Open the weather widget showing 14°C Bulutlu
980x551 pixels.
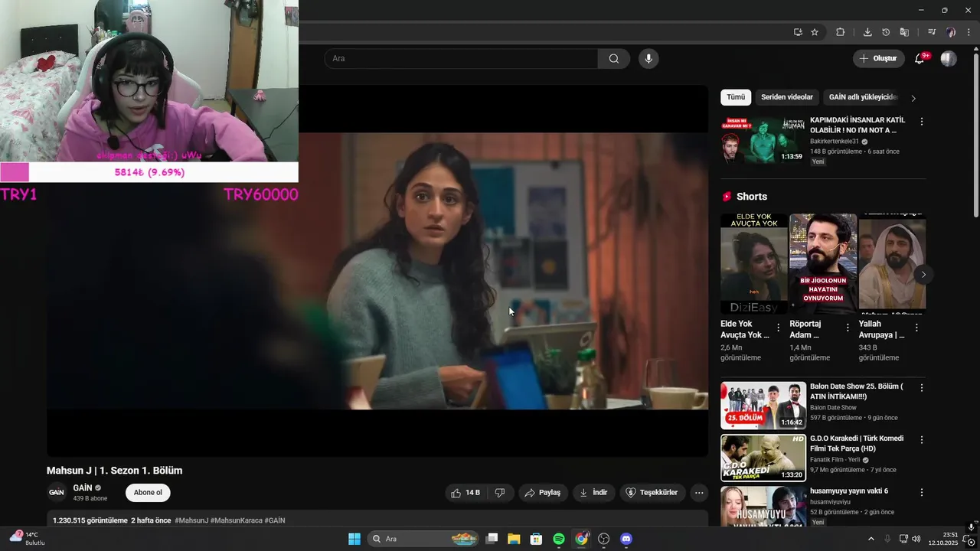point(28,539)
